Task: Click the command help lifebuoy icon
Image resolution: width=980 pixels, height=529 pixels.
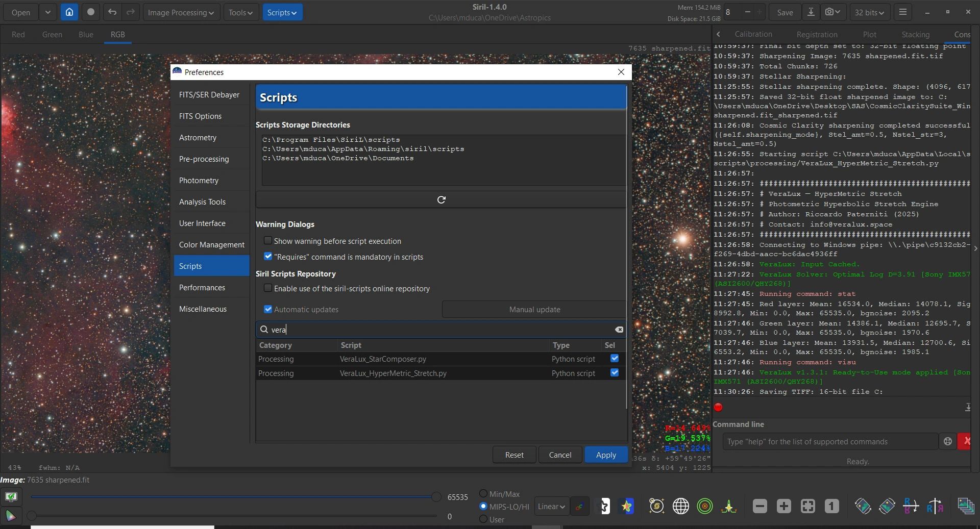Action: click(948, 442)
